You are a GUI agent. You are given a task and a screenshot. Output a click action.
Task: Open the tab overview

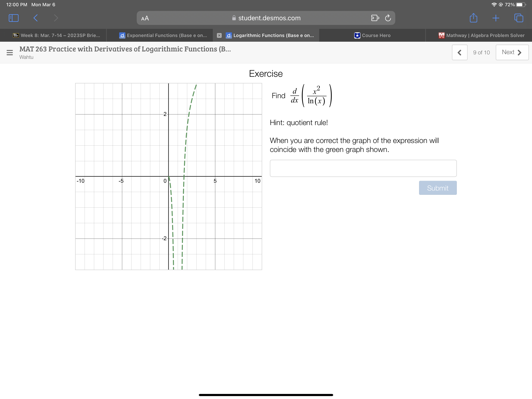point(519,18)
